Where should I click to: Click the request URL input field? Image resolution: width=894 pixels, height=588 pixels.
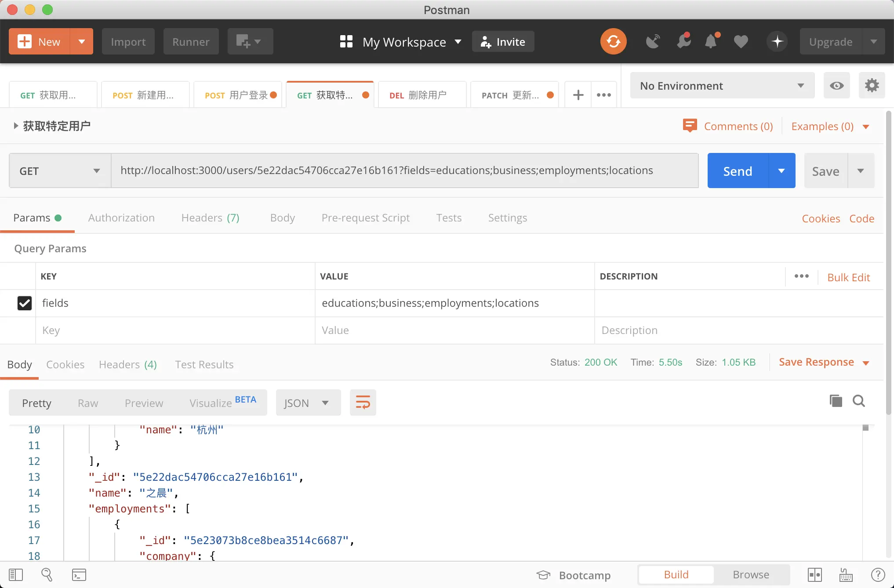coord(404,171)
